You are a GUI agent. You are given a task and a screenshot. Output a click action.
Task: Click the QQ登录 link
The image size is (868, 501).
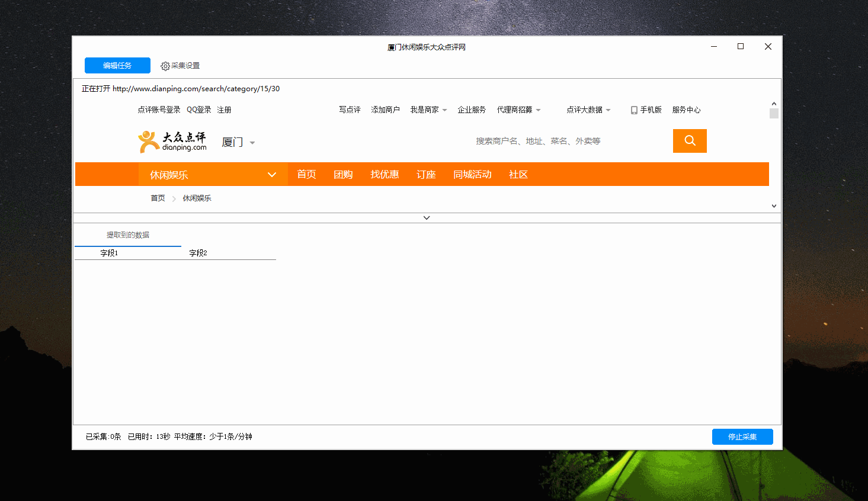(x=198, y=110)
